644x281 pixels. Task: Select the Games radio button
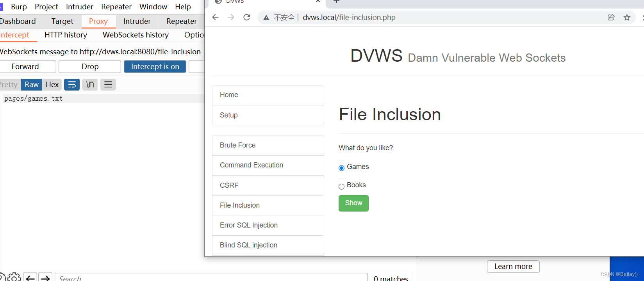pos(341,168)
